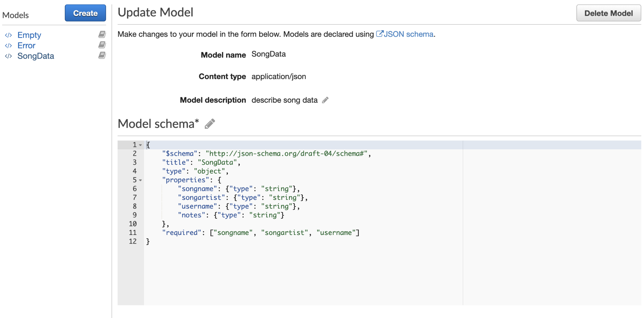Collapse the outer braces at line 1
644x318 pixels.
[x=140, y=145]
